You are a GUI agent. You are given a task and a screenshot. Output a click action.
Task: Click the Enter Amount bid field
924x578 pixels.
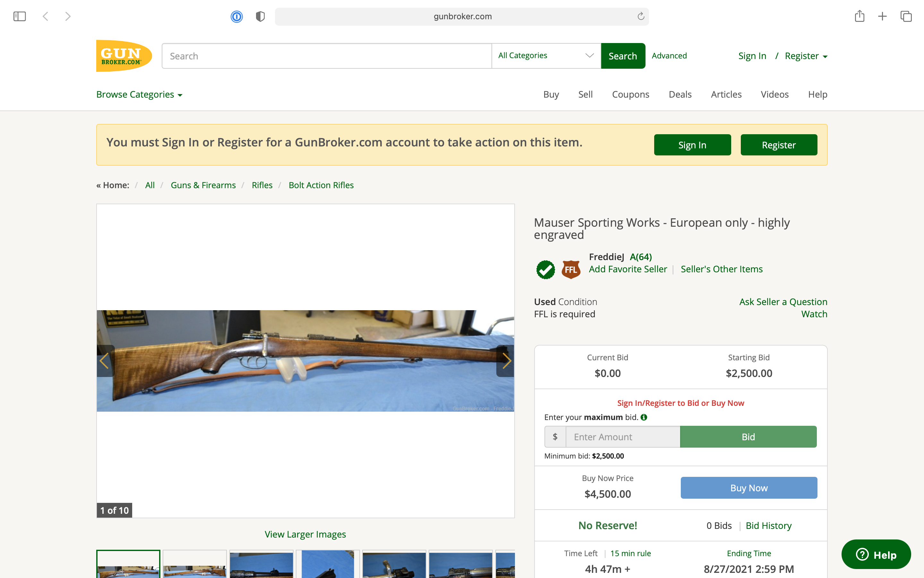click(623, 437)
